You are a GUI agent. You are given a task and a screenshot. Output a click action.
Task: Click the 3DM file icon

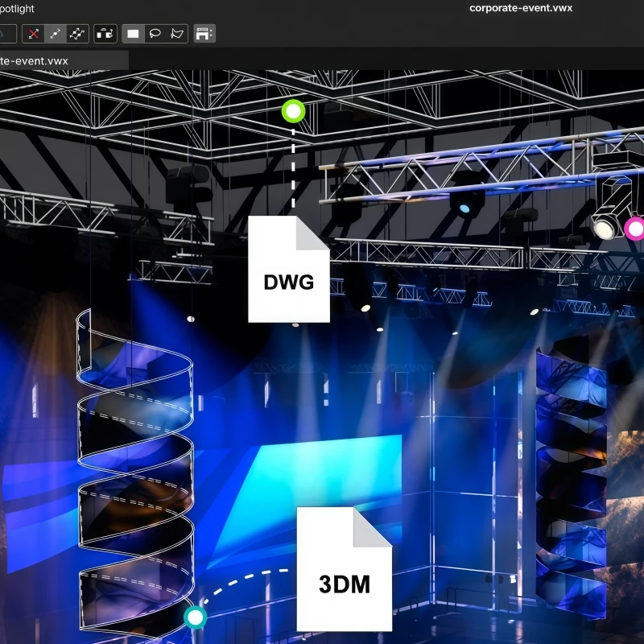point(345,569)
